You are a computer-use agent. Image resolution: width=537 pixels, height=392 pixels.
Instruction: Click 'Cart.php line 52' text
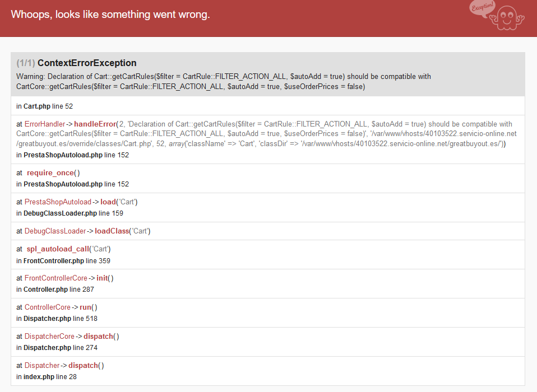click(x=48, y=106)
